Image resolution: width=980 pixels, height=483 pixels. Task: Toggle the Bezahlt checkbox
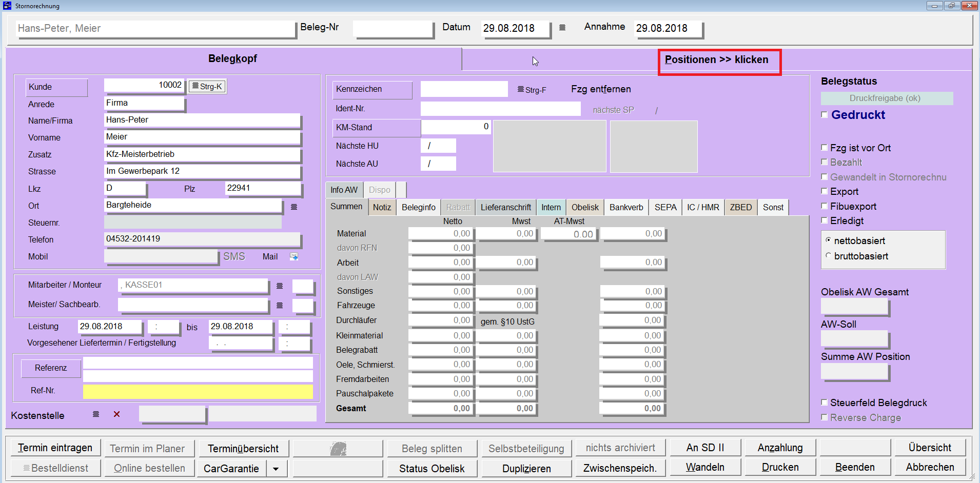click(x=824, y=162)
